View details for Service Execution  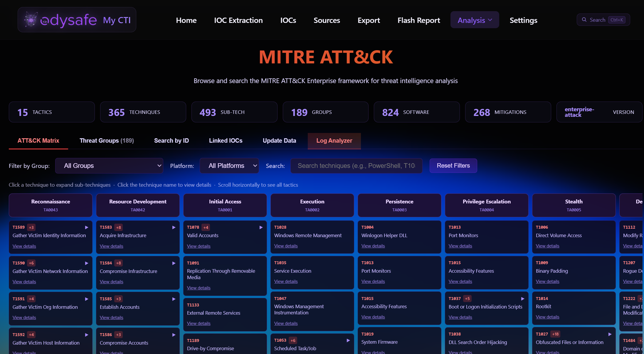click(286, 281)
